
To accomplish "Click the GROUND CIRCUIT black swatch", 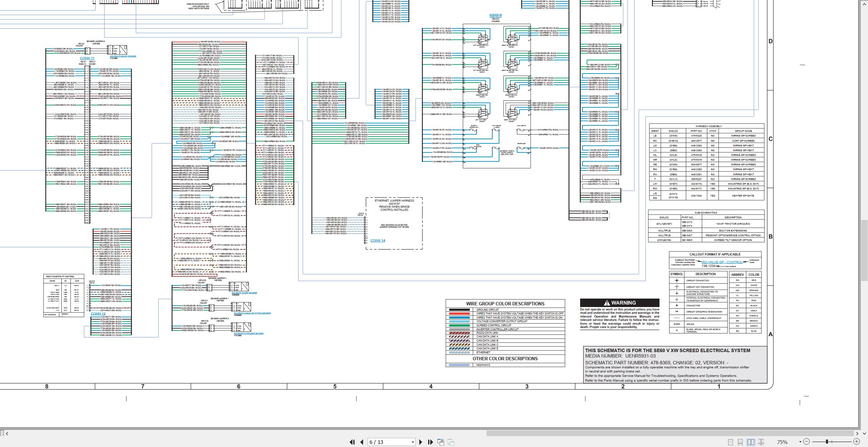I will (459, 310).
